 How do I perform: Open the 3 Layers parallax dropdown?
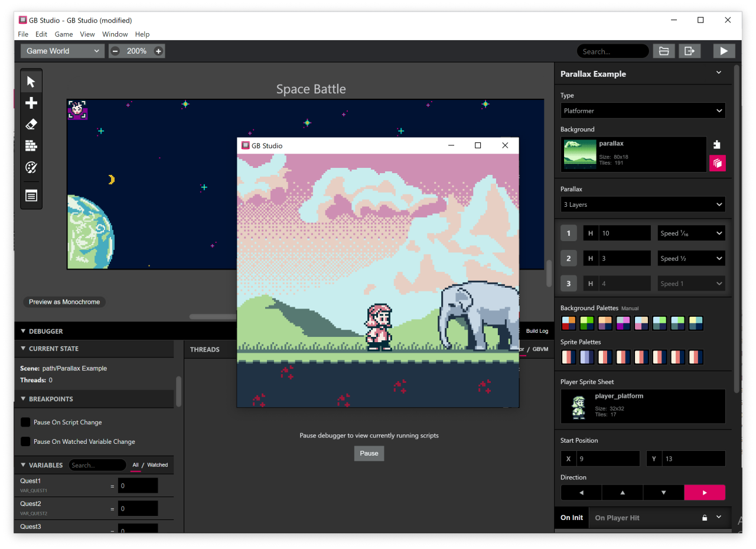643,204
